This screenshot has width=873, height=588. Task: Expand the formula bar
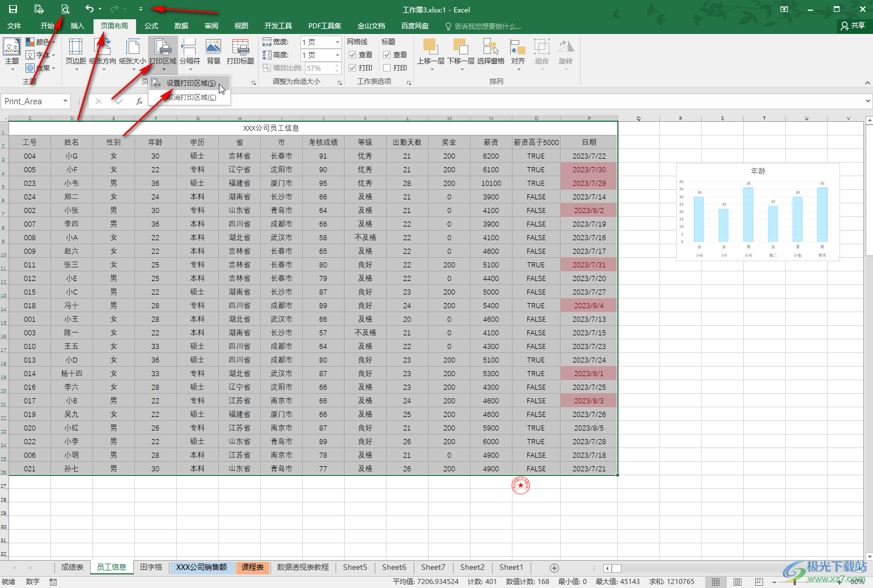point(868,101)
